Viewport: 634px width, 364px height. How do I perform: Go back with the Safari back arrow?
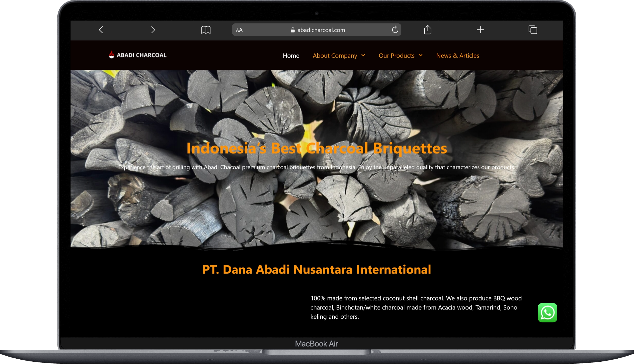coord(101,30)
